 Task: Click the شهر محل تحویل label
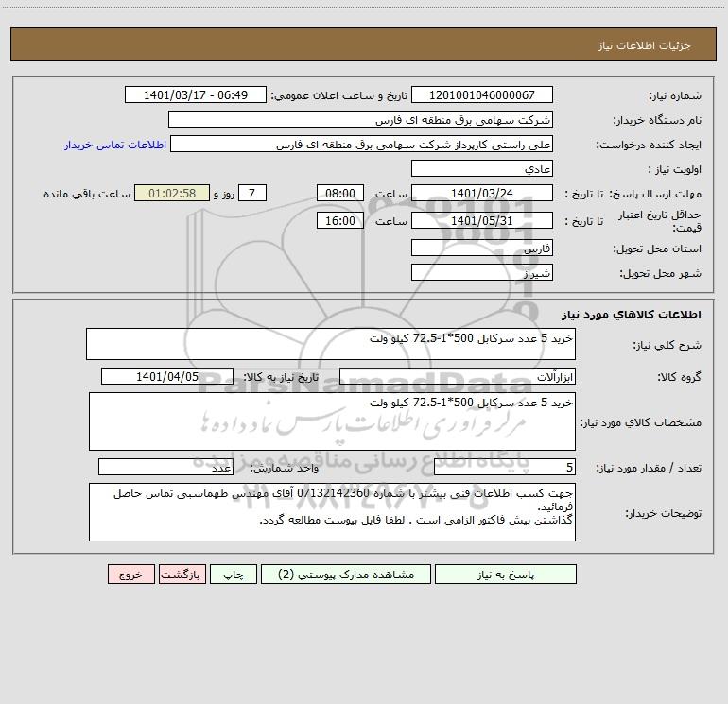[660, 274]
